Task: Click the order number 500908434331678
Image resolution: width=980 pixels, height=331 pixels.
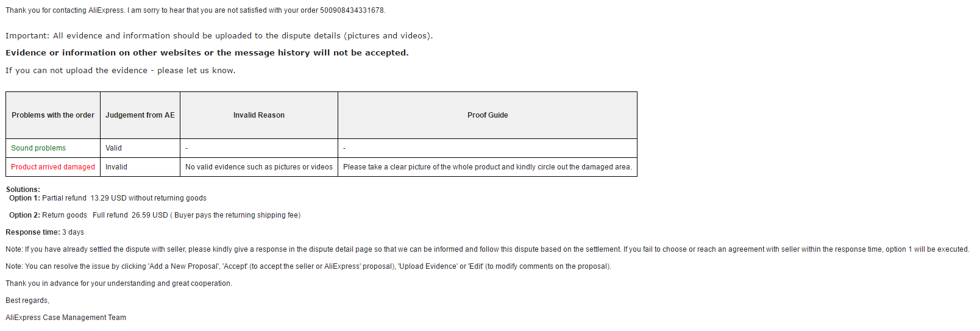Action: pos(352,10)
